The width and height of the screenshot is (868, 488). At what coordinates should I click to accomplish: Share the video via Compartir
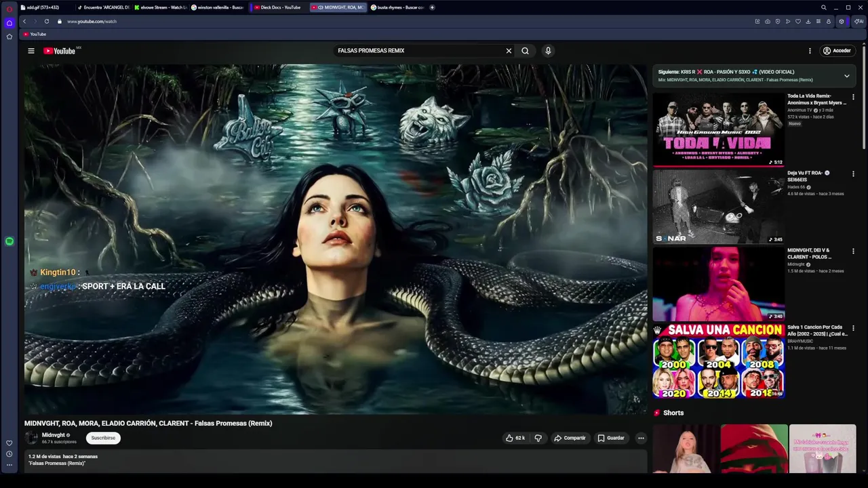click(x=570, y=438)
